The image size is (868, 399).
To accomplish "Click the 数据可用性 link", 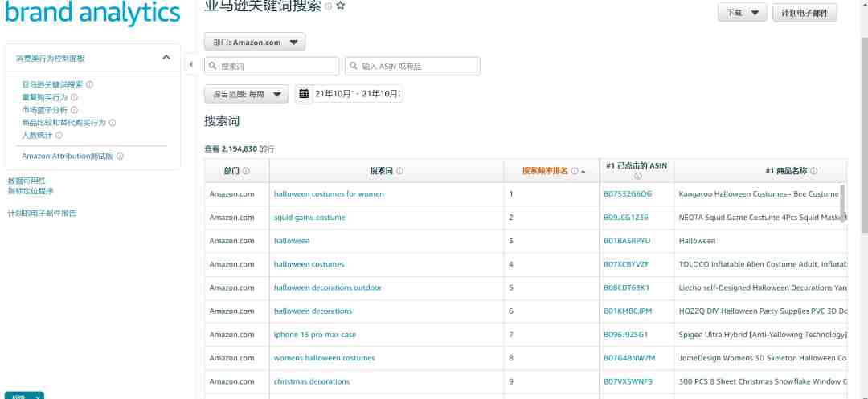I will [x=27, y=181].
